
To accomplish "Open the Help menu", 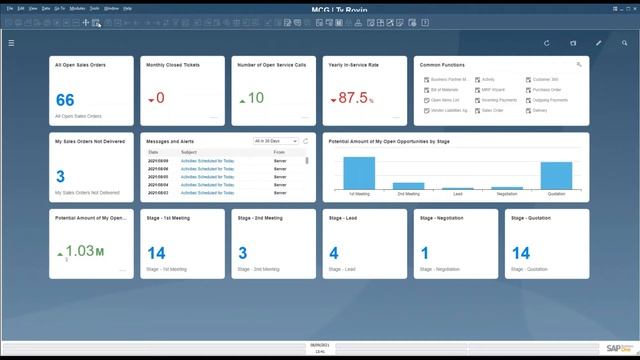I will [x=127, y=8].
